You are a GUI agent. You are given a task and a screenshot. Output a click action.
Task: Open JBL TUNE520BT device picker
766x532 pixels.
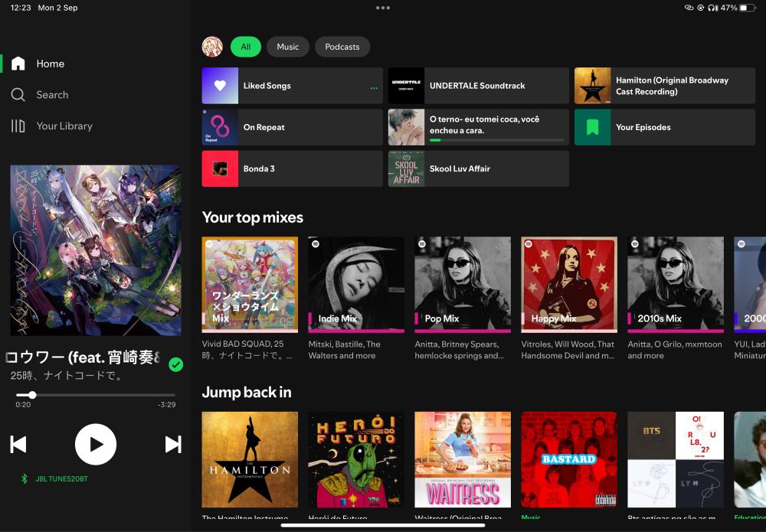(x=61, y=479)
